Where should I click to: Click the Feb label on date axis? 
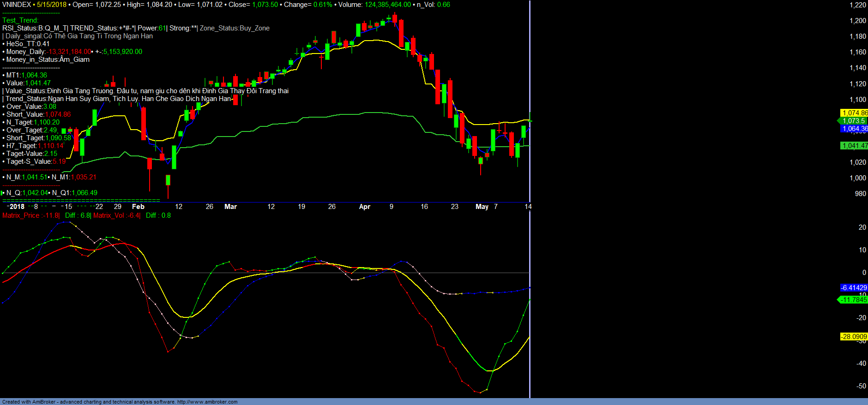pos(138,207)
